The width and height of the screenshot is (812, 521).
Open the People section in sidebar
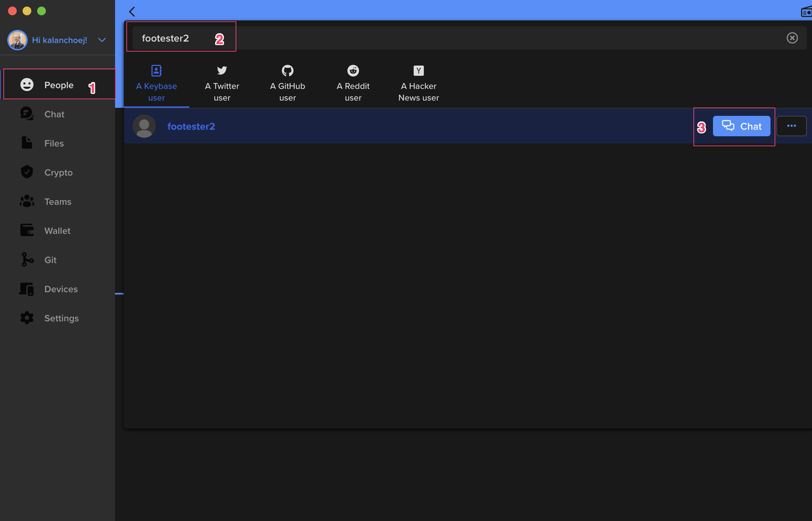58,85
